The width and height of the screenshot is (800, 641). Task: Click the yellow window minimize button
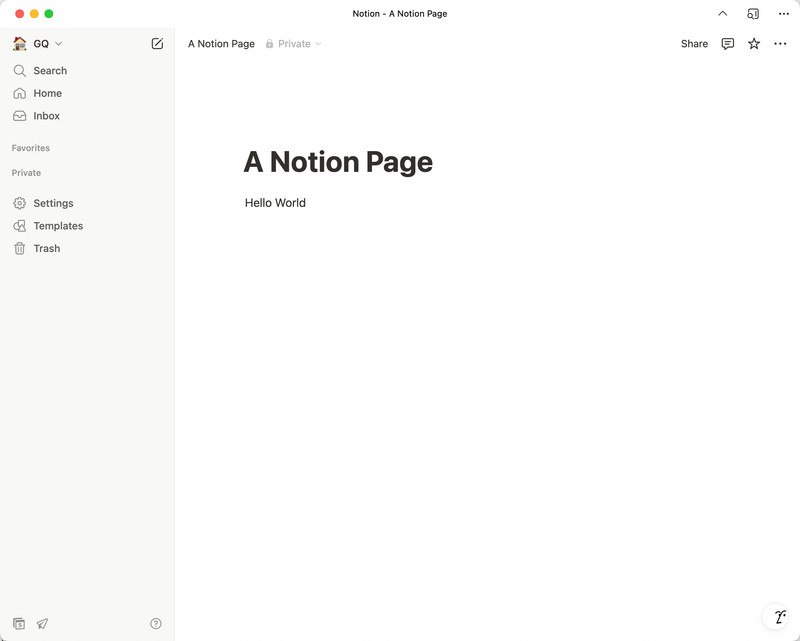click(34, 14)
